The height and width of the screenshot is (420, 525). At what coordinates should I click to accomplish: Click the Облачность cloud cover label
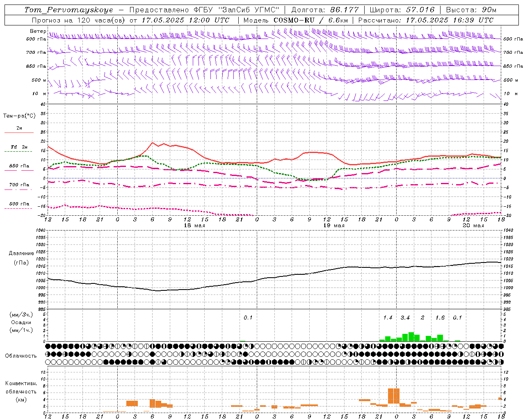click(x=21, y=356)
